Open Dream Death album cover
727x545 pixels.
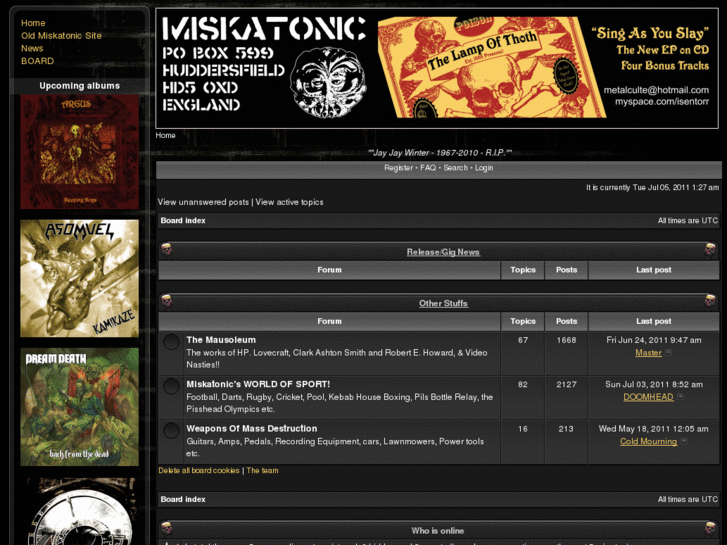point(79,407)
